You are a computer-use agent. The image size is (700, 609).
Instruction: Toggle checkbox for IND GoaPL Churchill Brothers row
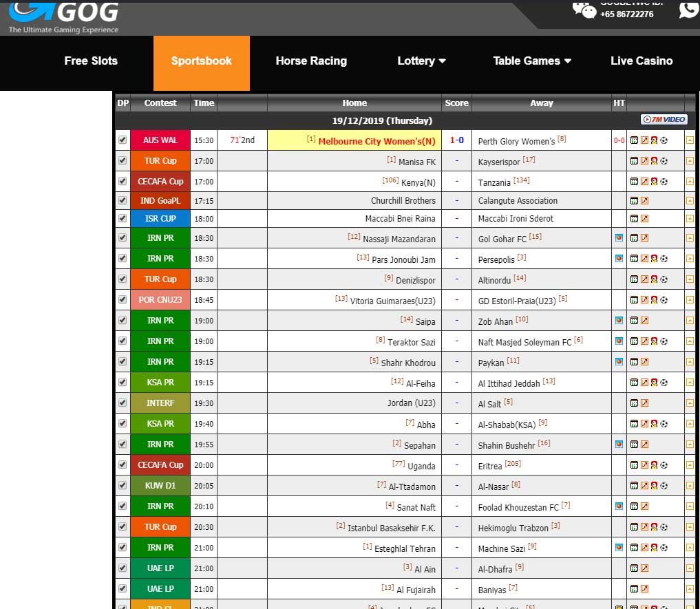123,200
